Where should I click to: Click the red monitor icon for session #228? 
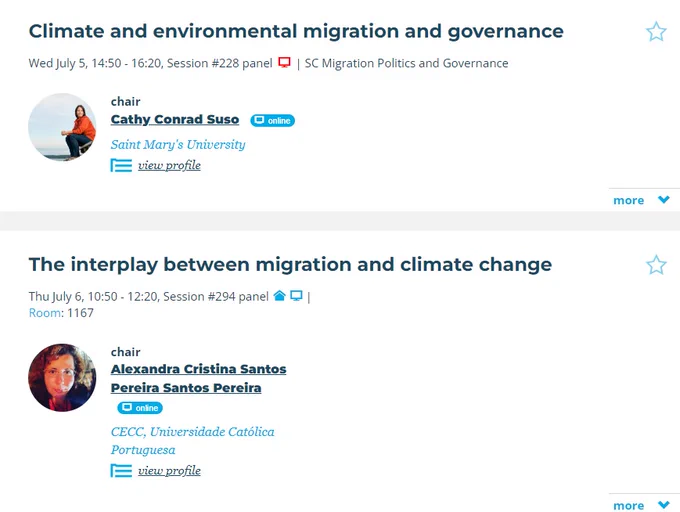point(284,63)
